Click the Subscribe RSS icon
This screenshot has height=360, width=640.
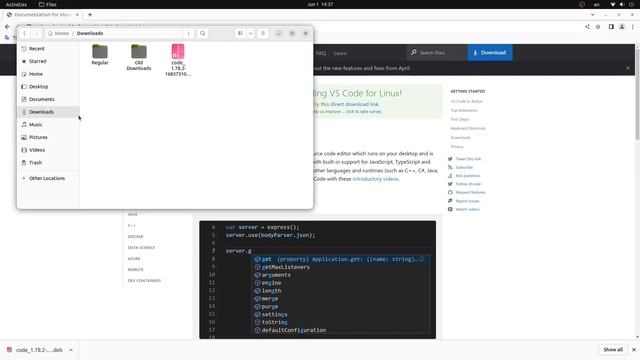[x=450, y=167]
